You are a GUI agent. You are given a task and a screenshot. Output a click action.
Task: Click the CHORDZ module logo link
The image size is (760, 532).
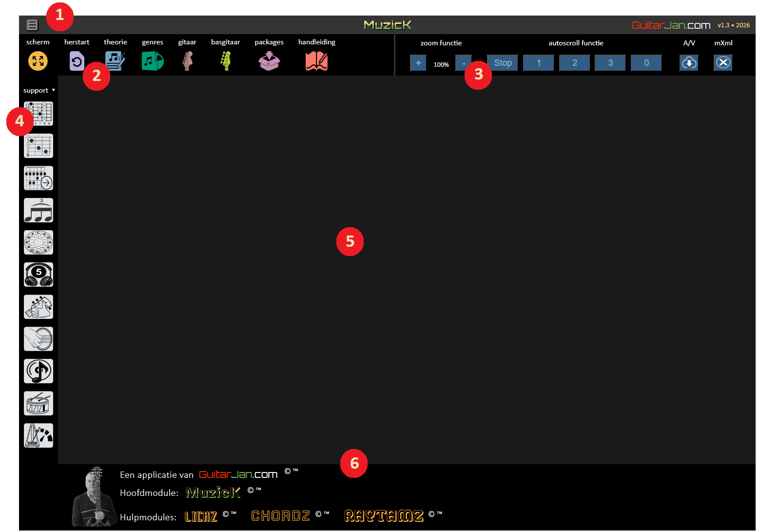(x=280, y=516)
